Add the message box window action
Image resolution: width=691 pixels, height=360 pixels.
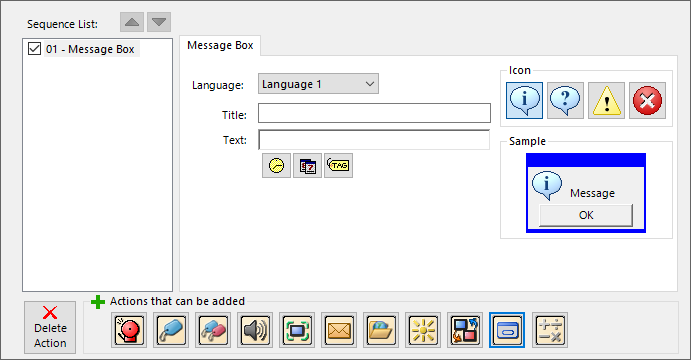click(507, 330)
